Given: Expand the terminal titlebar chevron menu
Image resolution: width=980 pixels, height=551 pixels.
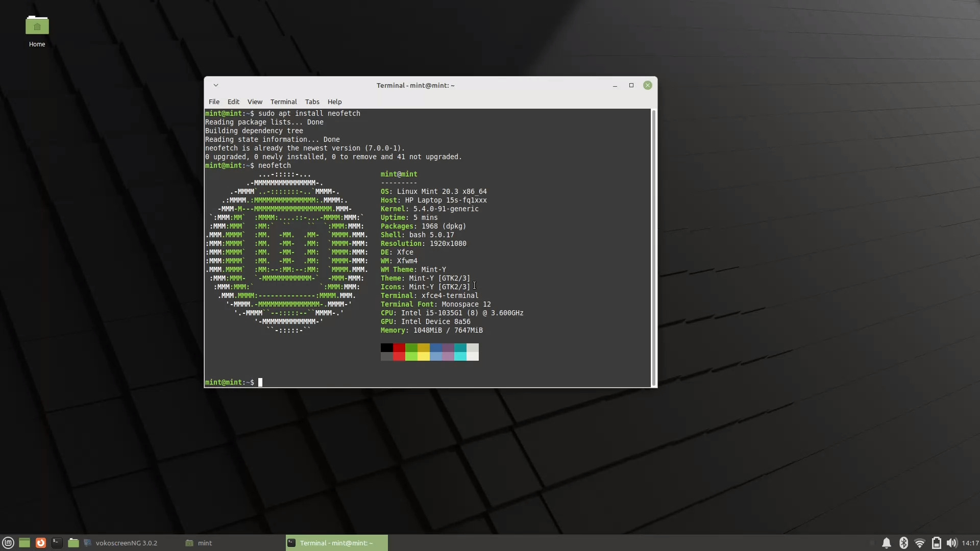Looking at the screenshot, I should click(216, 85).
